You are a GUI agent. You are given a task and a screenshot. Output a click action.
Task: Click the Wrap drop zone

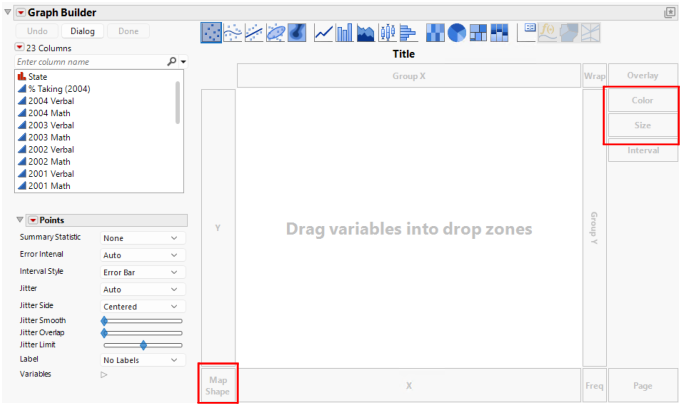click(594, 76)
